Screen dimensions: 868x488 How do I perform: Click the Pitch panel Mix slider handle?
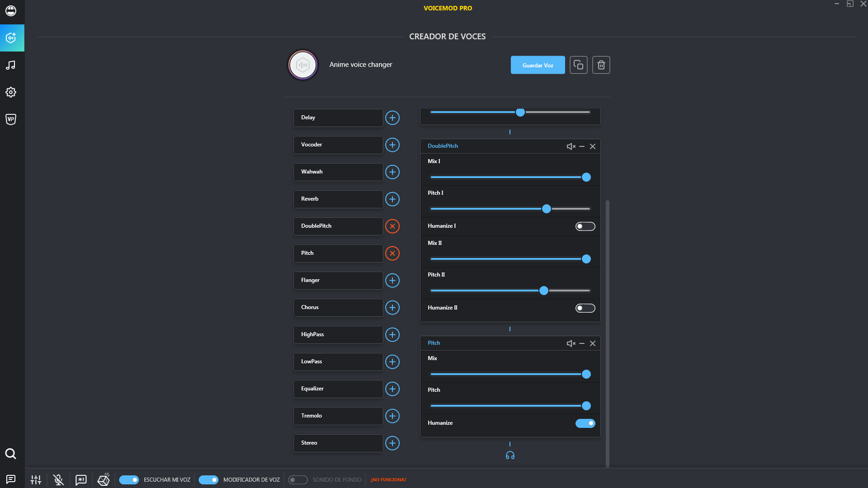click(586, 374)
